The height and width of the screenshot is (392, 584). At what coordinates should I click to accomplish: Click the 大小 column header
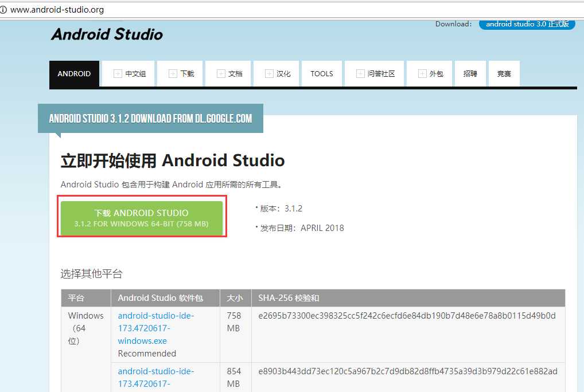[x=236, y=298]
